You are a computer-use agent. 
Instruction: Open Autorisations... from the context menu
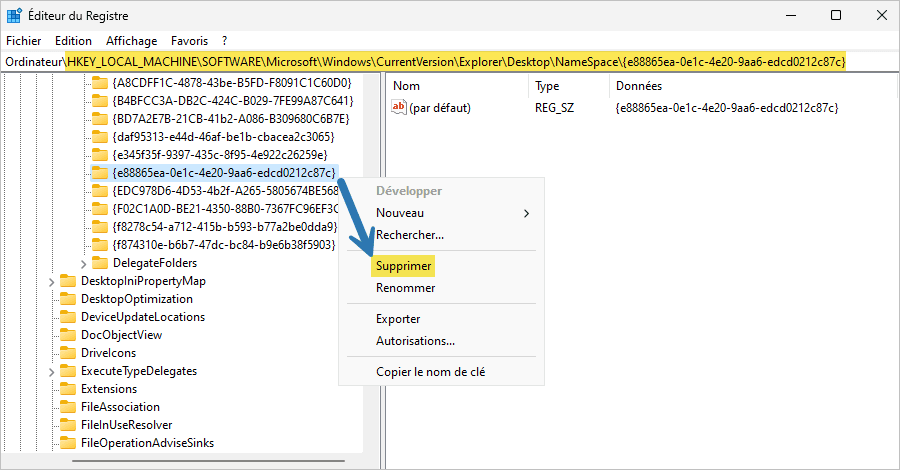(415, 340)
